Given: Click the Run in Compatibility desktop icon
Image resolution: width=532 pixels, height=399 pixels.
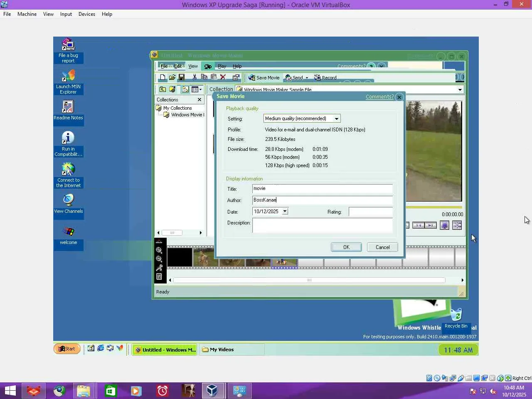Looking at the screenshot, I should tap(68, 144).
